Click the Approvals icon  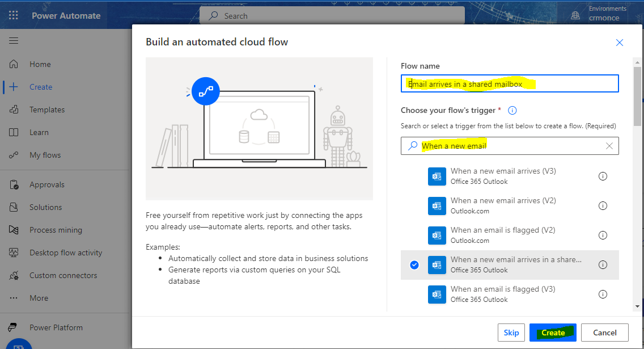coord(14,184)
